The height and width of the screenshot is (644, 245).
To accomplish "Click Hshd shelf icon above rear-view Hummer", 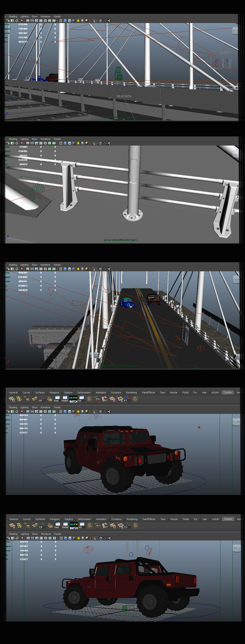I will pos(65,525).
